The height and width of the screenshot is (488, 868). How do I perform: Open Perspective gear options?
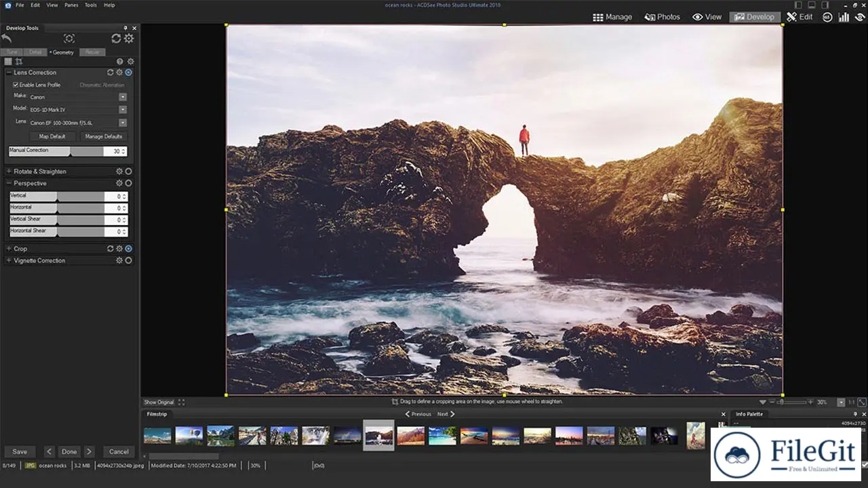tap(119, 183)
